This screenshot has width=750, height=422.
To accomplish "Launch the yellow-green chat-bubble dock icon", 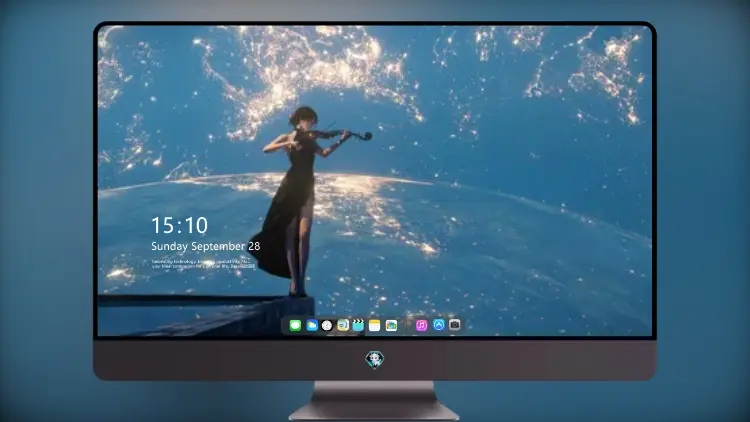I will click(x=343, y=326).
